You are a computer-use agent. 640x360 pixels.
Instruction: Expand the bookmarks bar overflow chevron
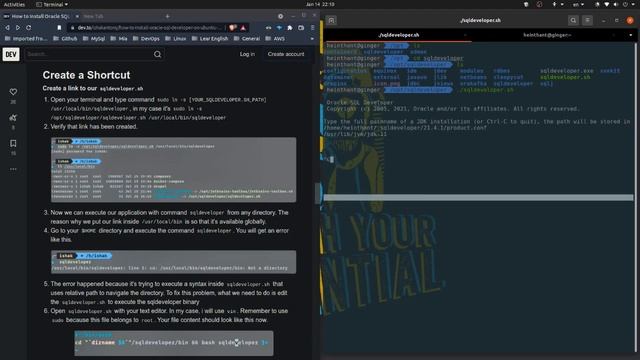pos(312,39)
